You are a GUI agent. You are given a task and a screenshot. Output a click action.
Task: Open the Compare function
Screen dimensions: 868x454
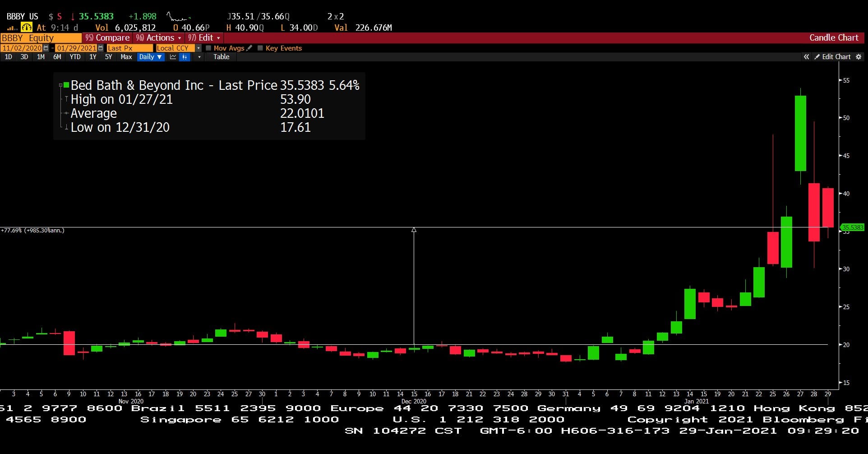pos(107,38)
